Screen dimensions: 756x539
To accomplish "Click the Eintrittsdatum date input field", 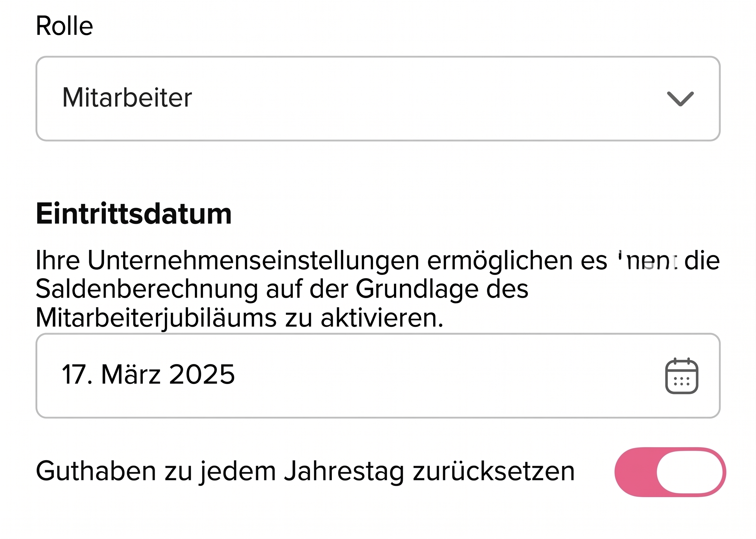I will click(378, 376).
